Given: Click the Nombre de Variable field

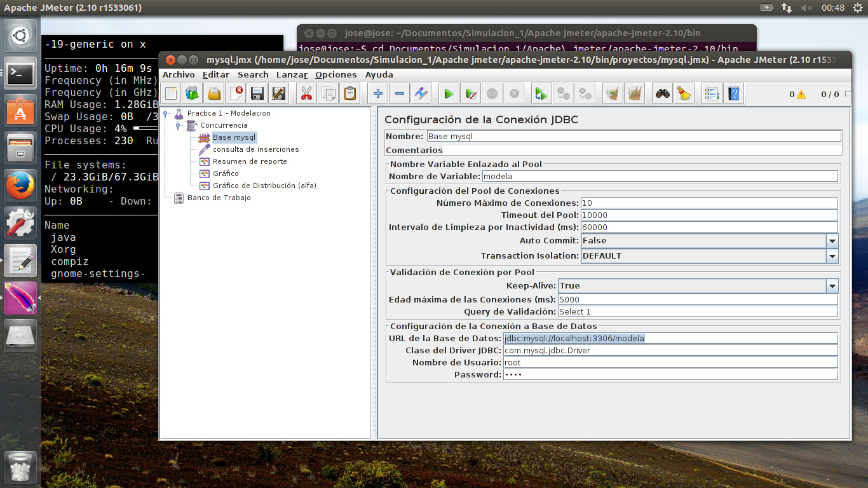Looking at the screenshot, I should point(660,176).
